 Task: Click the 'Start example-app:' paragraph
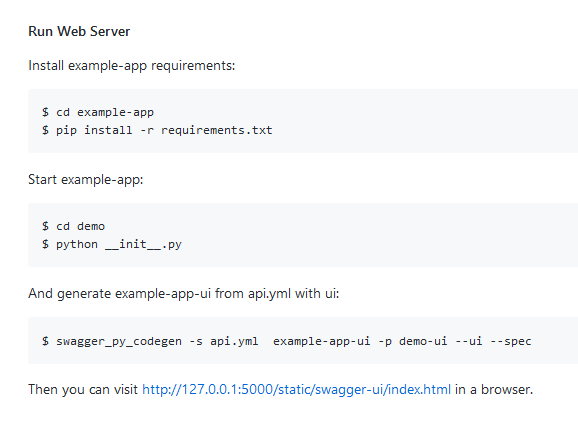point(86,180)
